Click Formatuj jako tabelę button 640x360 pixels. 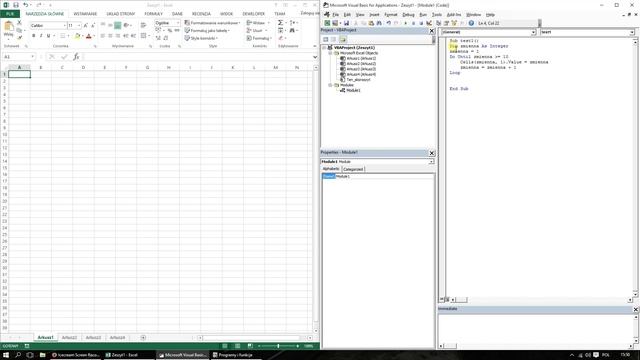(207, 31)
